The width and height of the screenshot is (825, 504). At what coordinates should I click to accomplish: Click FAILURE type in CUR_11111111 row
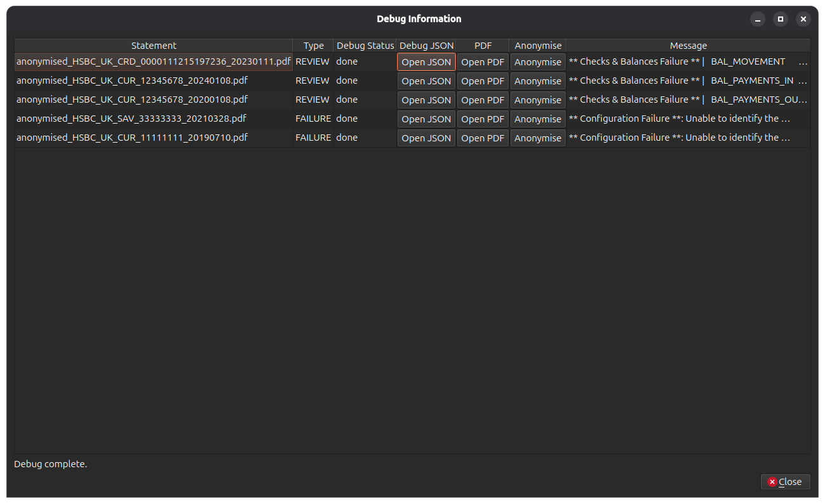(313, 138)
